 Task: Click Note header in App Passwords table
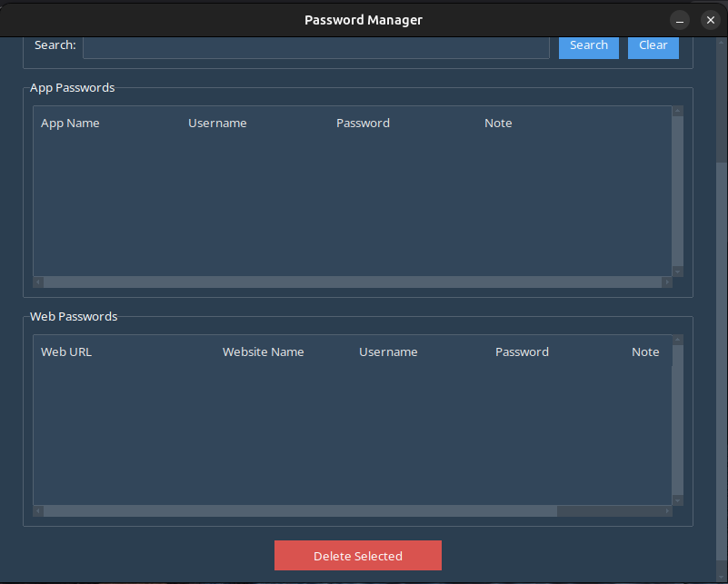tap(498, 124)
